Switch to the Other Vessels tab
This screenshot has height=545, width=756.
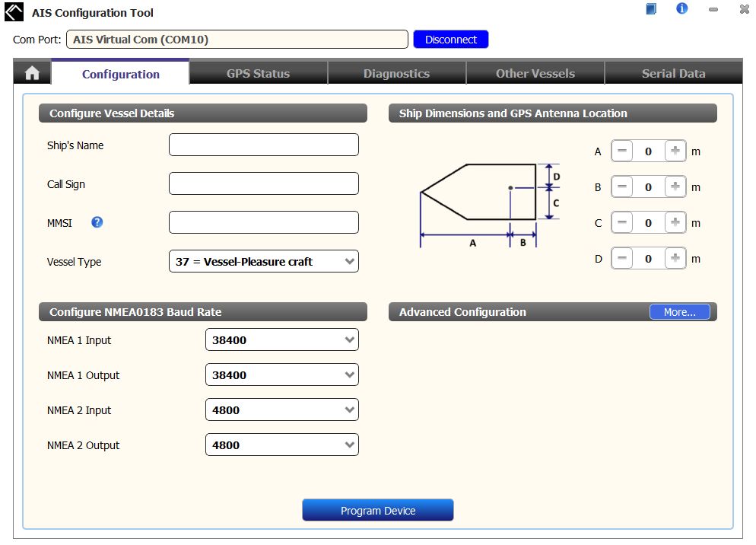[x=535, y=73]
